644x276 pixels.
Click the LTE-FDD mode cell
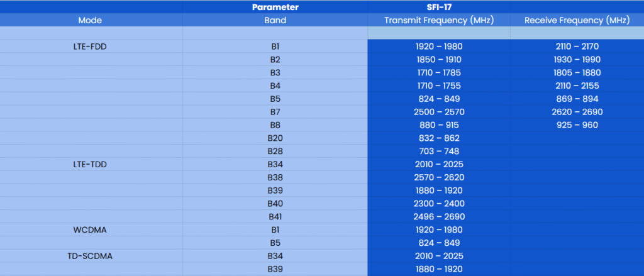tap(90, 46)
